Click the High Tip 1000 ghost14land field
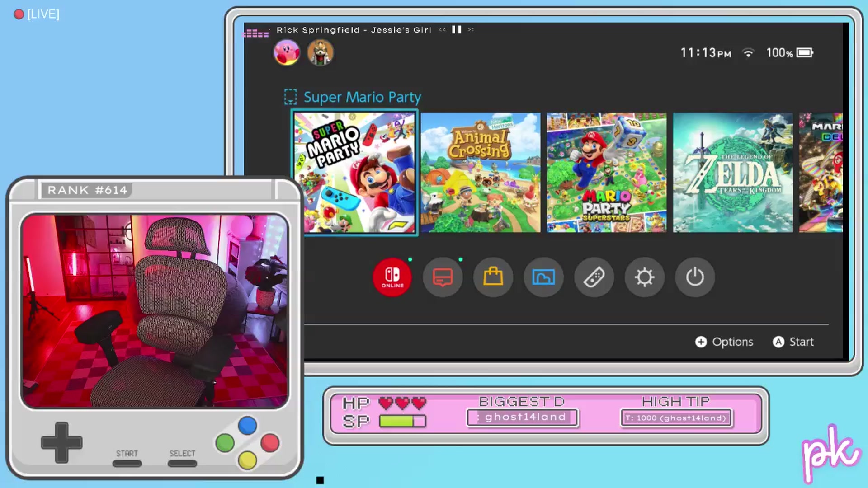This screenshot has width=868, height=488. pos(676,418)
